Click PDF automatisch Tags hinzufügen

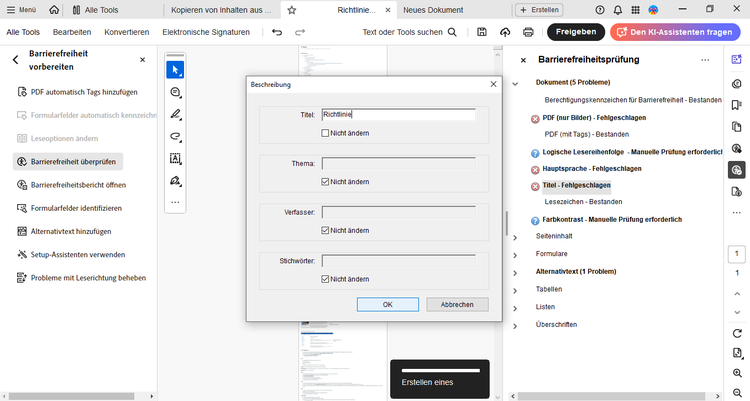pyautogui.click(x=77, y=92)
